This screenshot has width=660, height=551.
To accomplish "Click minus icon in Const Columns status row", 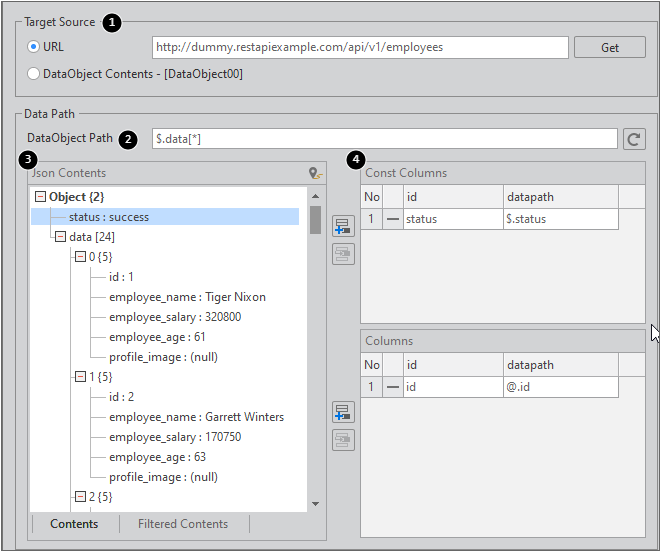I will [x=392, y=219].
